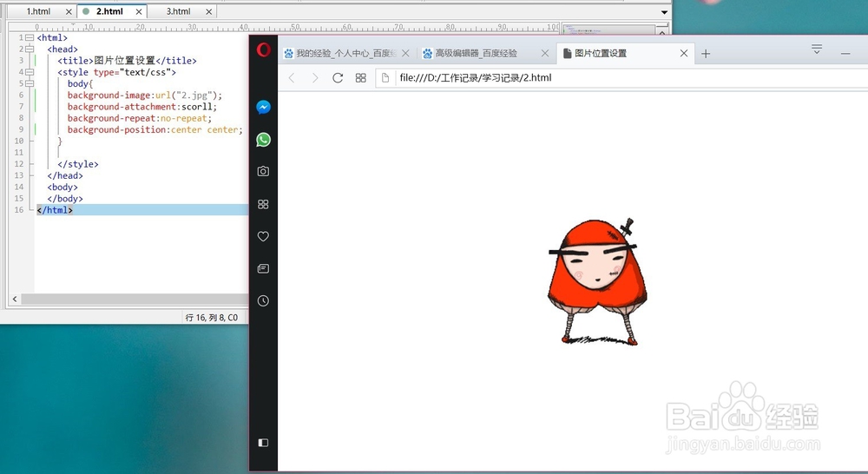Select the 图片位置设置 browser tab
The image size is (868, 474).
coord(625,53)
